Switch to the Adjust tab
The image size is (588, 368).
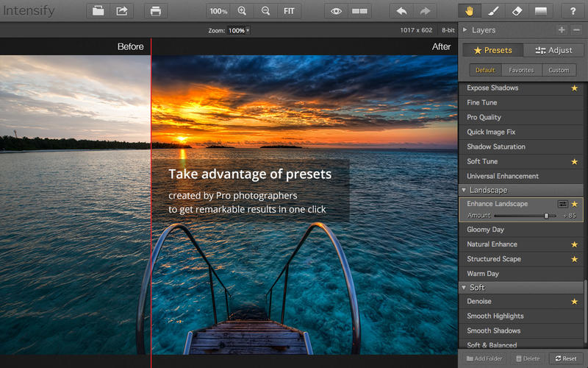click(553, 50)
